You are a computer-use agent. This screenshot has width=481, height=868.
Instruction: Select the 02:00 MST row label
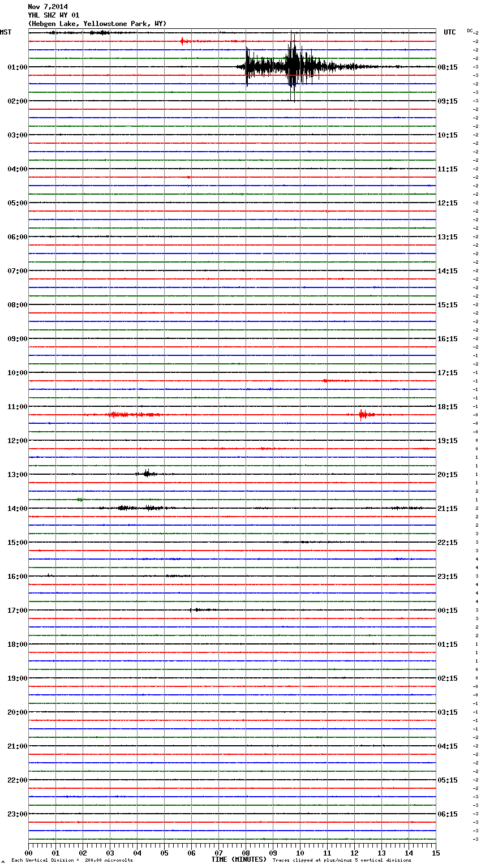[18, 101]
